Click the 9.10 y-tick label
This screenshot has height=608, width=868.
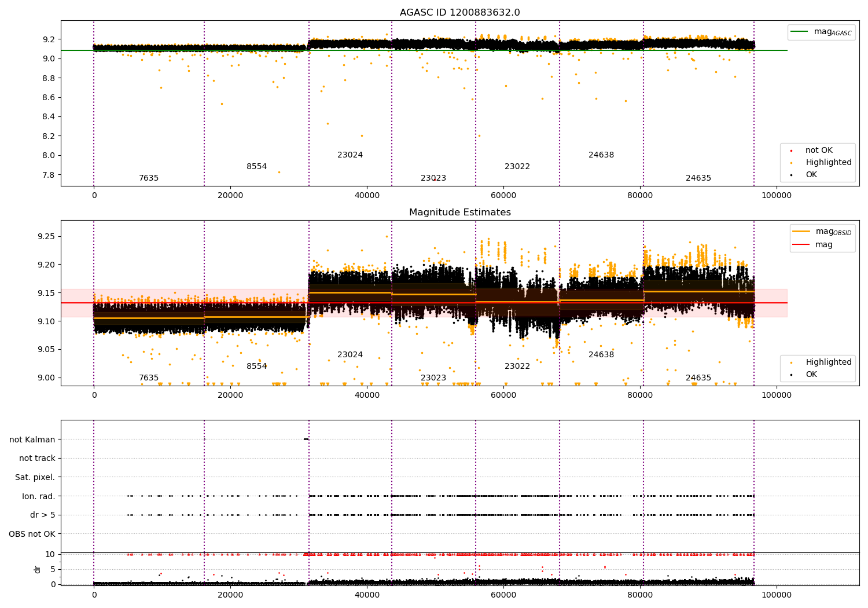tap(46, 321)
